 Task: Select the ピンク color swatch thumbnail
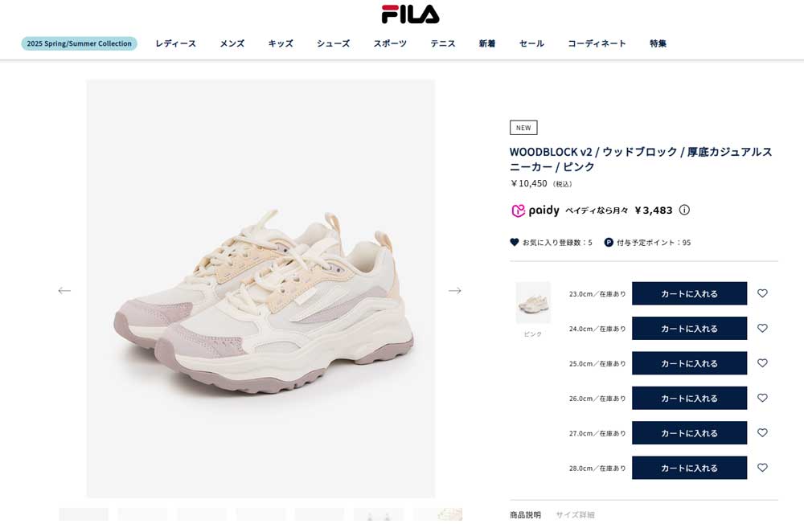click(x=533, y=302)
